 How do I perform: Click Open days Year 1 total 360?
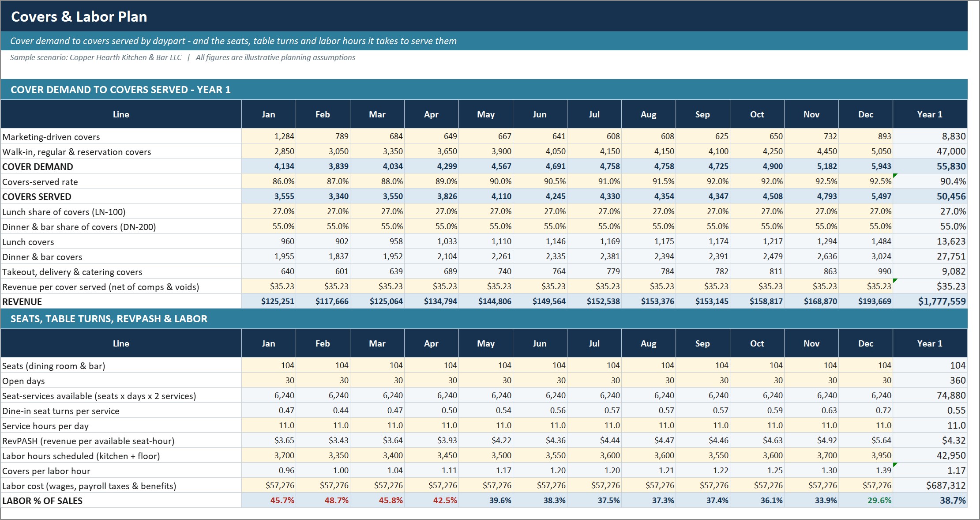click(x=930, y=381)
